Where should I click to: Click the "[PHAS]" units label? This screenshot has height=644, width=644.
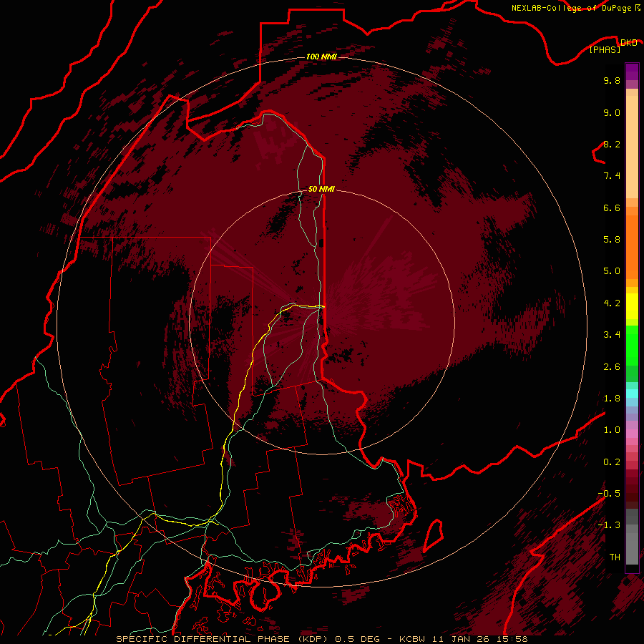point(605,49)
